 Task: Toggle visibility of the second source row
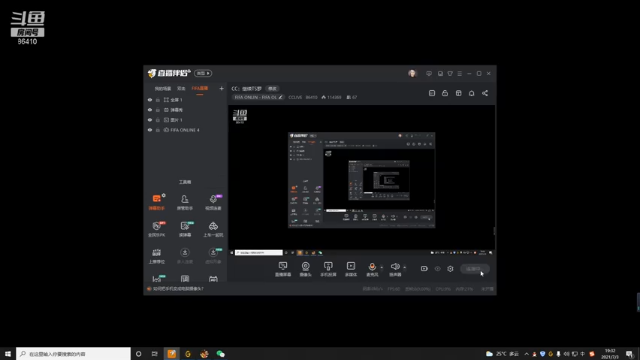pyautogui.click(x=150, y=110)
